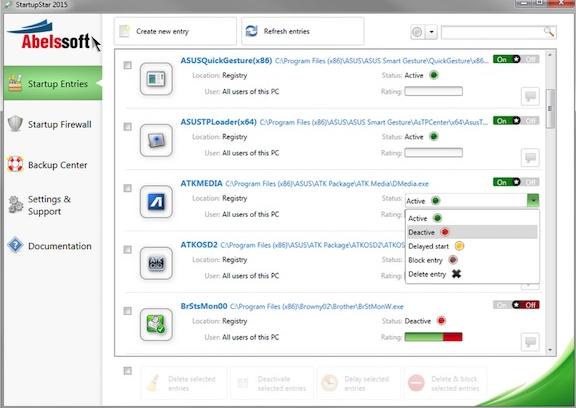Click the magnifier icon in search box

(549, 32)
